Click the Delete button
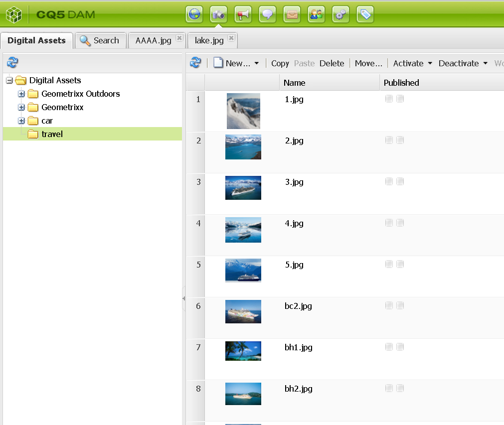The width and height of the screenshot is (504, 425). 332,63
